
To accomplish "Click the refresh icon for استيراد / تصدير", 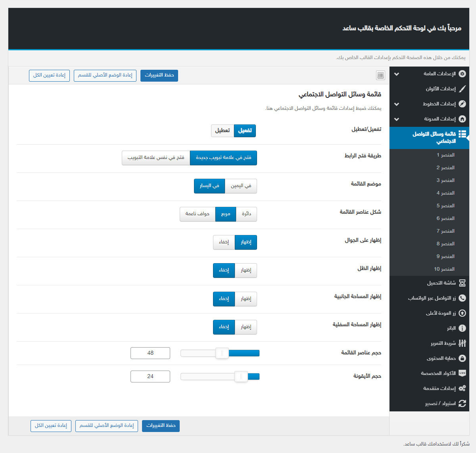I will pos(462,403).
